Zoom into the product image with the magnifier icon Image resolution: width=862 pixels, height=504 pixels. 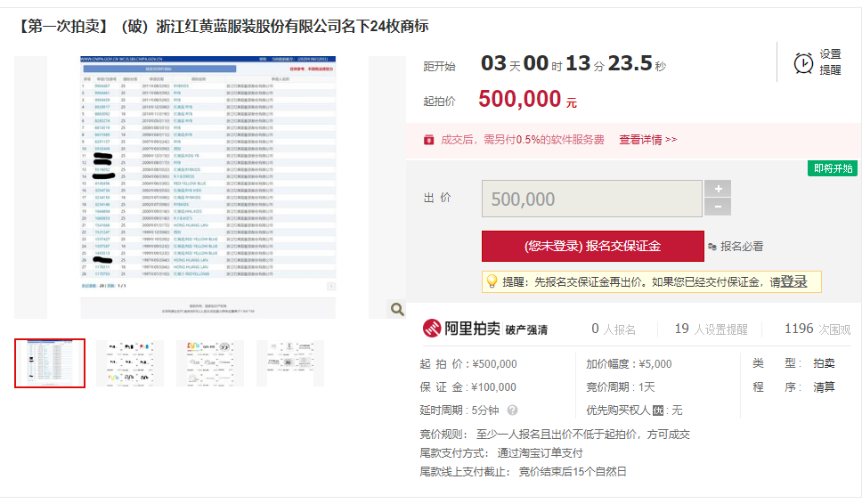click(397, 310)
